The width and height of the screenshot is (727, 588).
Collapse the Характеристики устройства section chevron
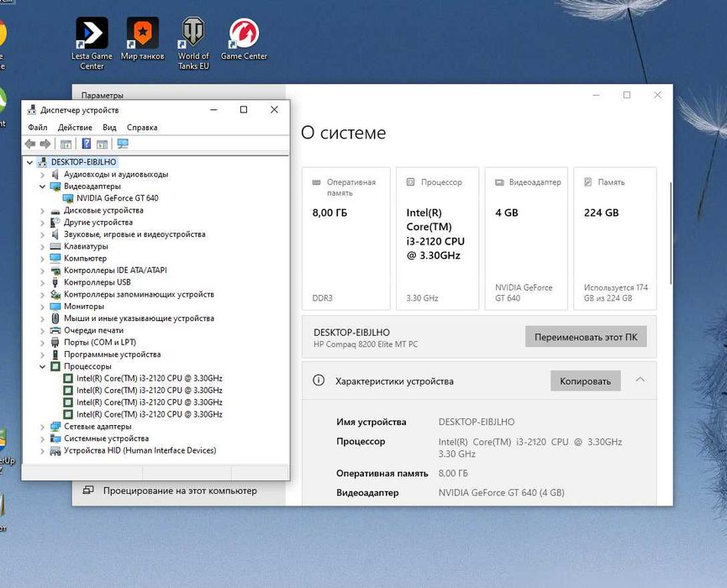click(x=640, y=380)
